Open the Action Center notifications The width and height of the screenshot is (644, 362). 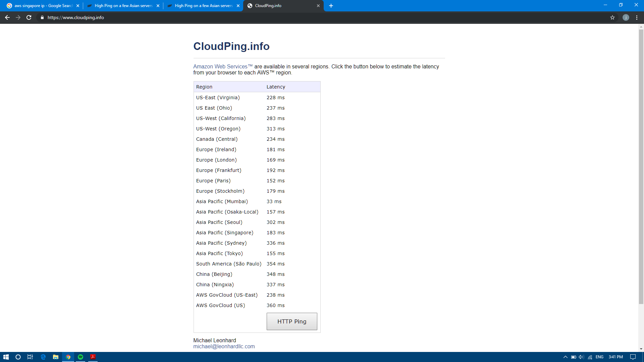pyautogui.click(x=633, y=357)
